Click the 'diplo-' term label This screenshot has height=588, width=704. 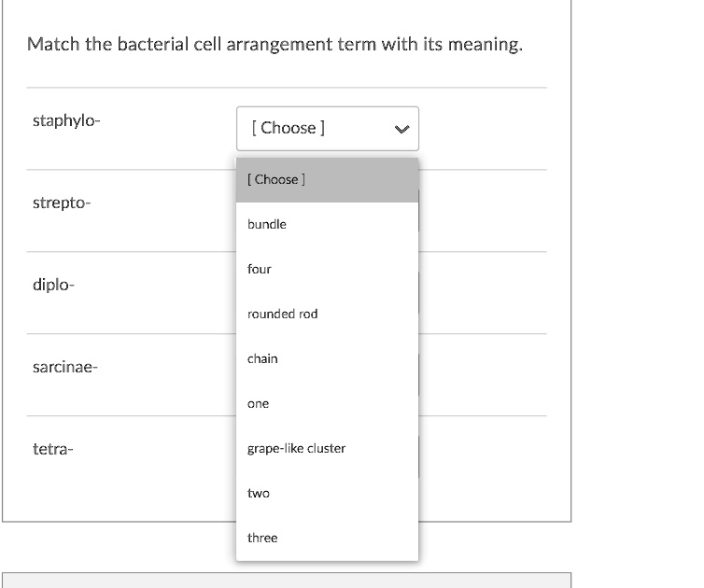tap(52, 285)
